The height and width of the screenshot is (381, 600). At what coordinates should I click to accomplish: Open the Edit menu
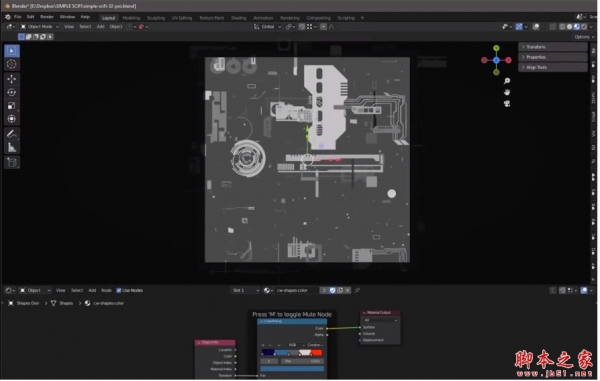pos(31,17)
